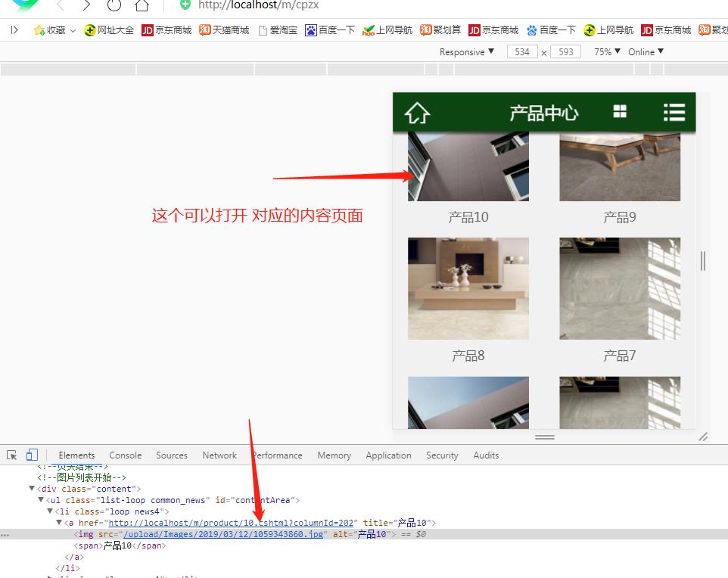Open the 75% zoom dropdown

[x=607, y=52]
